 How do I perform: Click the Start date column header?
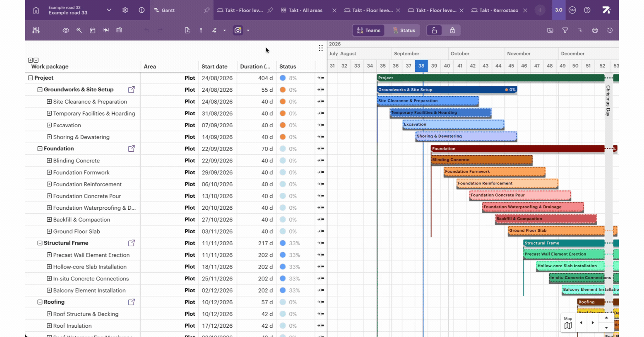pyautogui.click(x=214, y=66)
